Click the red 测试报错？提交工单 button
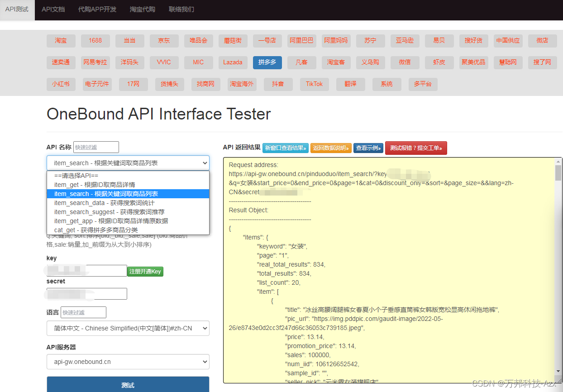This screenshot has width=563, height=392. 416,148
